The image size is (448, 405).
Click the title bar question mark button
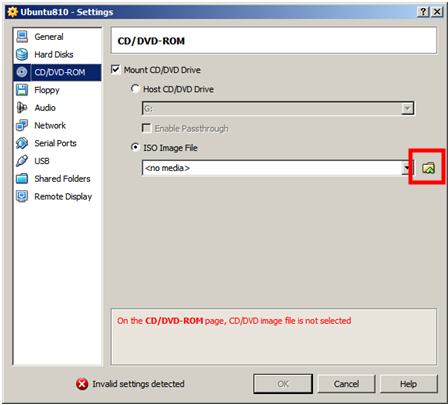[423, 12]
